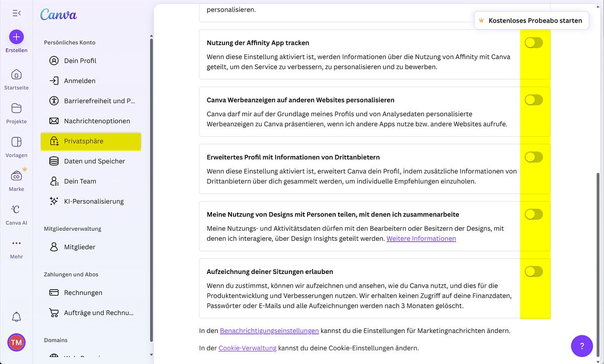Click the purple Erstellen plus button
604x364 pixels.
16,37
